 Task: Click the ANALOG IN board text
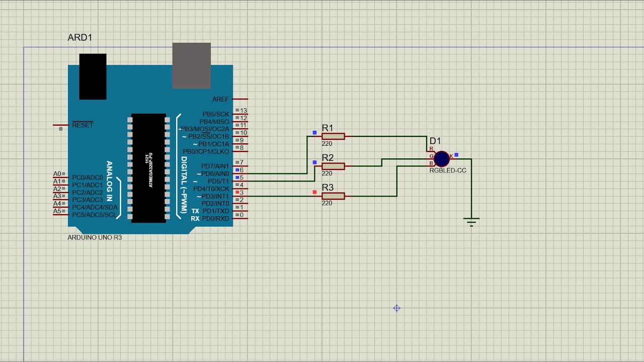[x=109, y=181]
